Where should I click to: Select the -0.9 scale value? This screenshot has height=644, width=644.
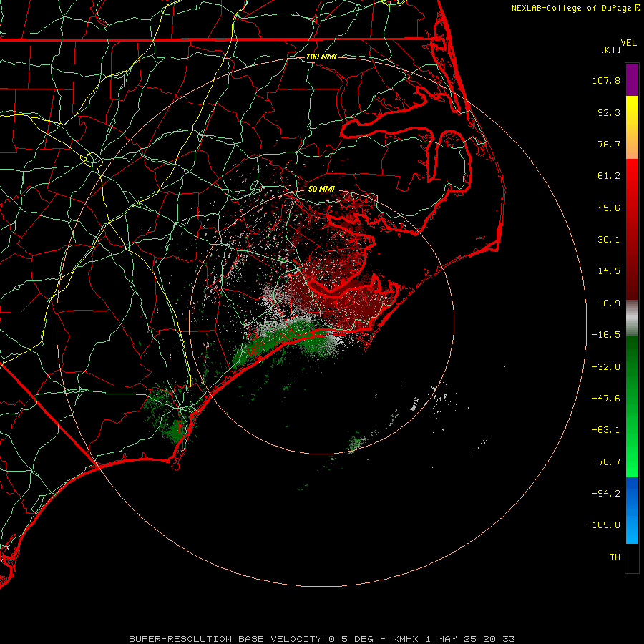[x=609, y=303]
